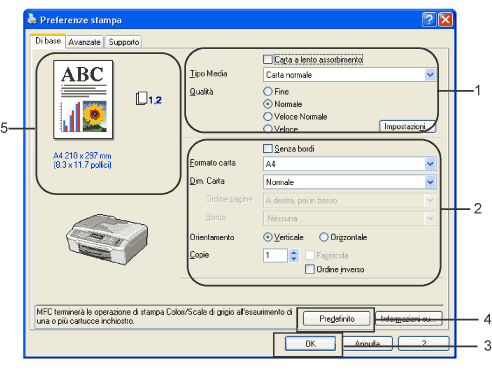
Task: Click the printer illustration image
Action: point(107,239)
